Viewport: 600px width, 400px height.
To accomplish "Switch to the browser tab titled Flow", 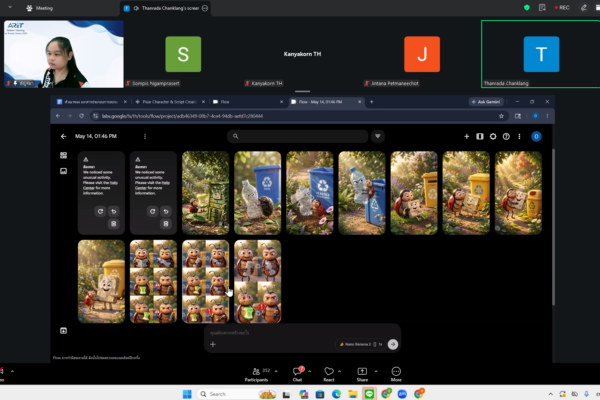I will 248,102.
